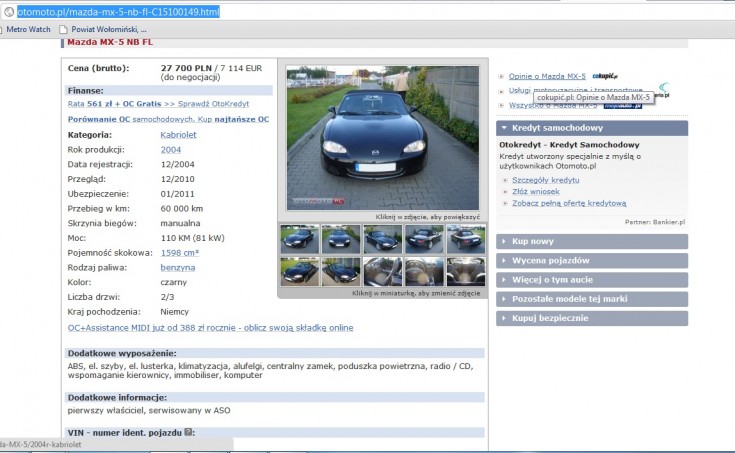Click the Złóż wniosek link
735x453 pixels.
(536, 191)
